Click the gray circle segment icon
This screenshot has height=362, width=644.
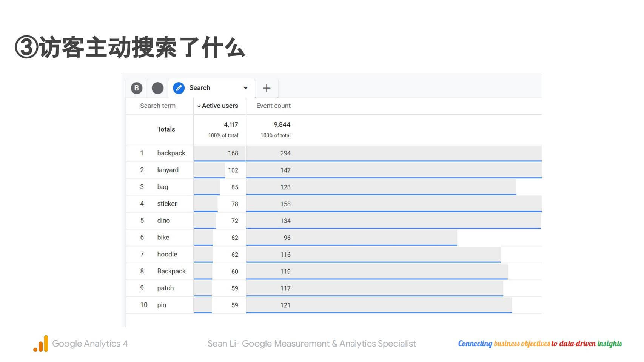point(157,88)
